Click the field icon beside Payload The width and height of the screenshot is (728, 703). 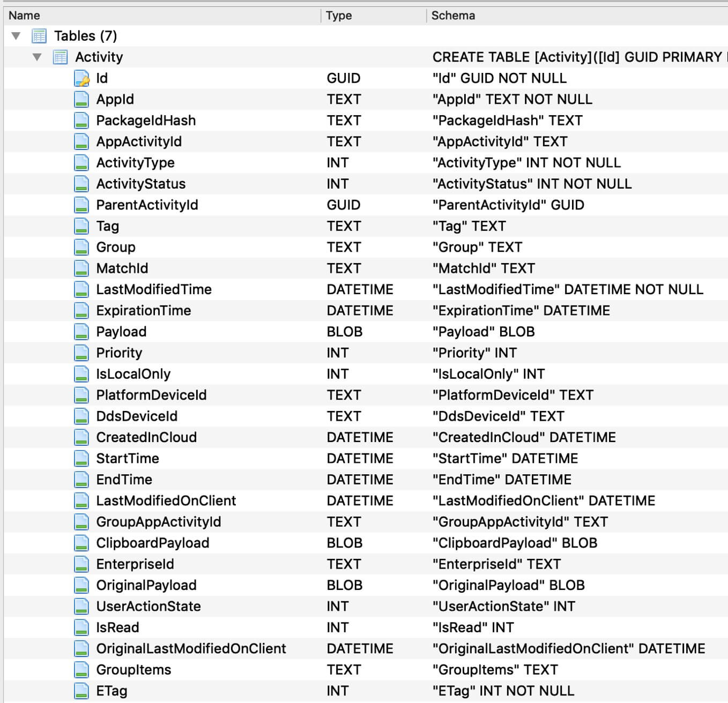click(x=80, y=331)
